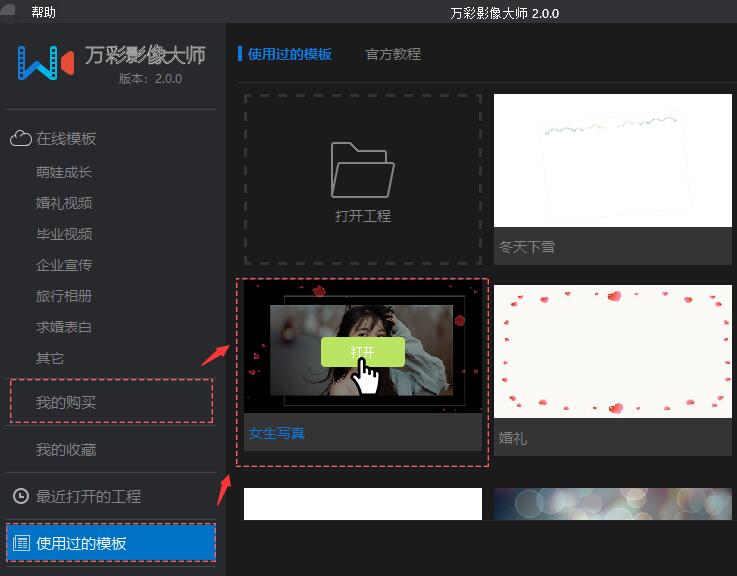737x576 pixels.
Task: Click the cloud icon beside 在线模板
Action: (x=20, y=139)
